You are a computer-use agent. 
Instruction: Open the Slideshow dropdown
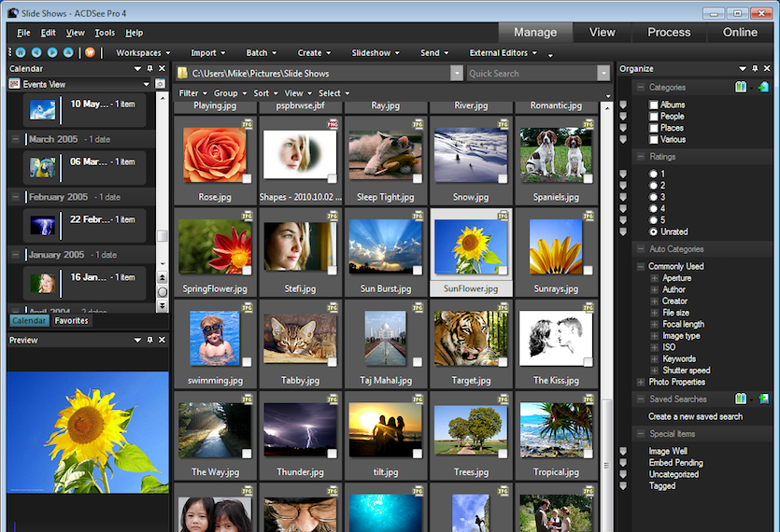(x=376, y=52)
